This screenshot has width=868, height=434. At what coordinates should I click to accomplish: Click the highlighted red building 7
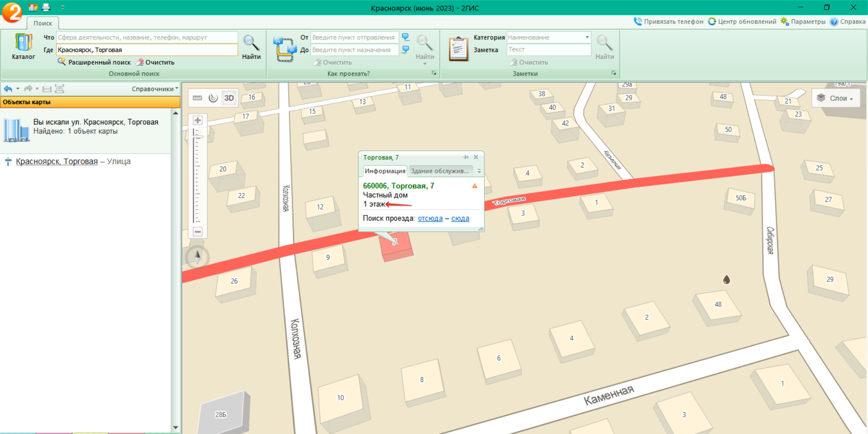coord(395,247)
